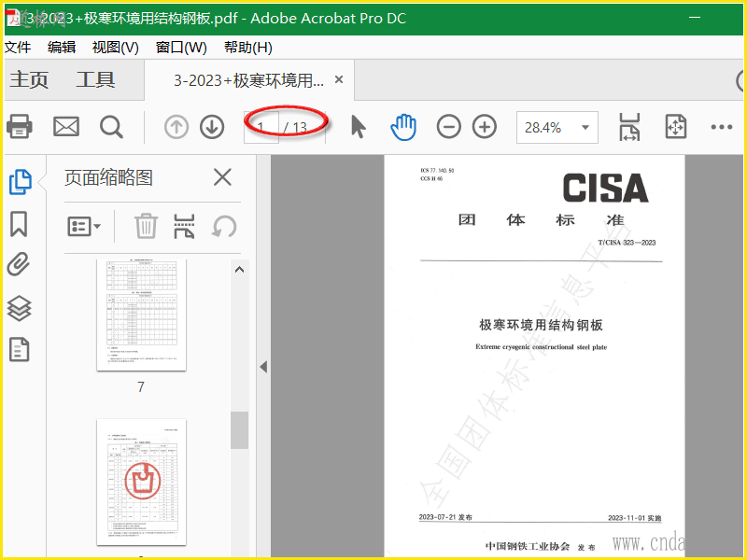Screen dimensions: 747x560
Task: Switch to the 主页 tab
Action: tap(30, 79)
